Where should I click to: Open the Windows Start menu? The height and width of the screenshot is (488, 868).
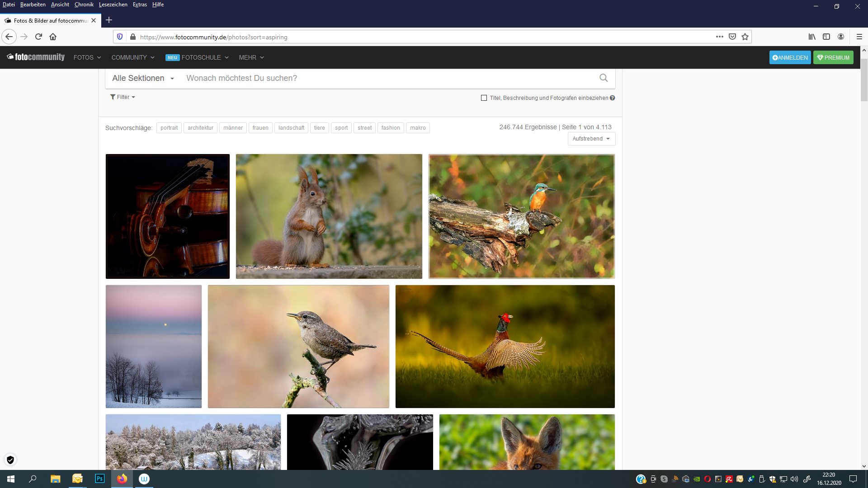pos(11,479)
